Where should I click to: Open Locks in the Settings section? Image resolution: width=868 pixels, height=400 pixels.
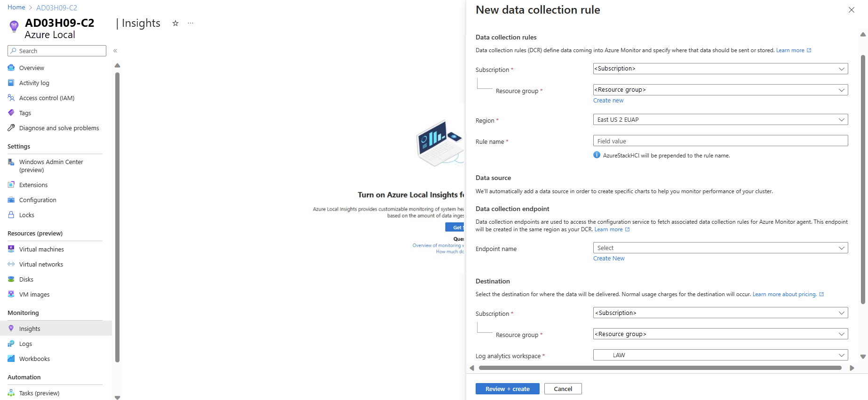(27, 215)
